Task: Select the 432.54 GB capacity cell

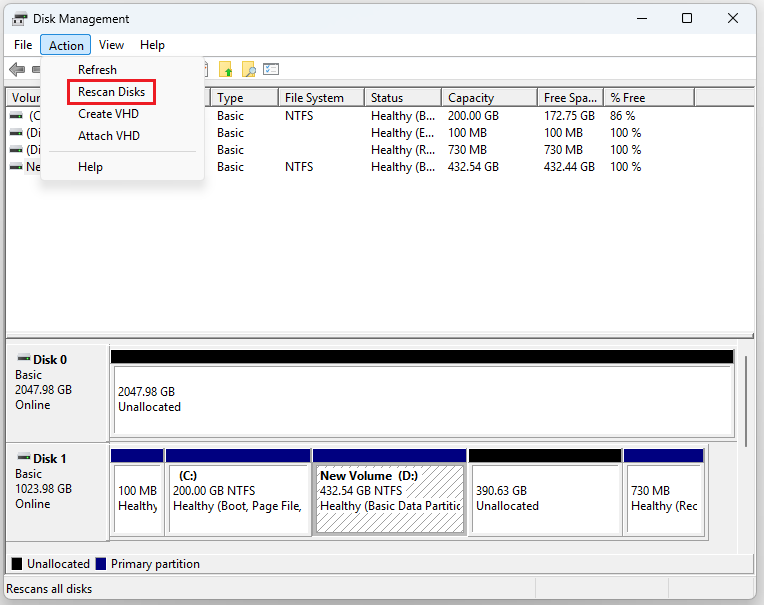Action: tap(473, 167)
